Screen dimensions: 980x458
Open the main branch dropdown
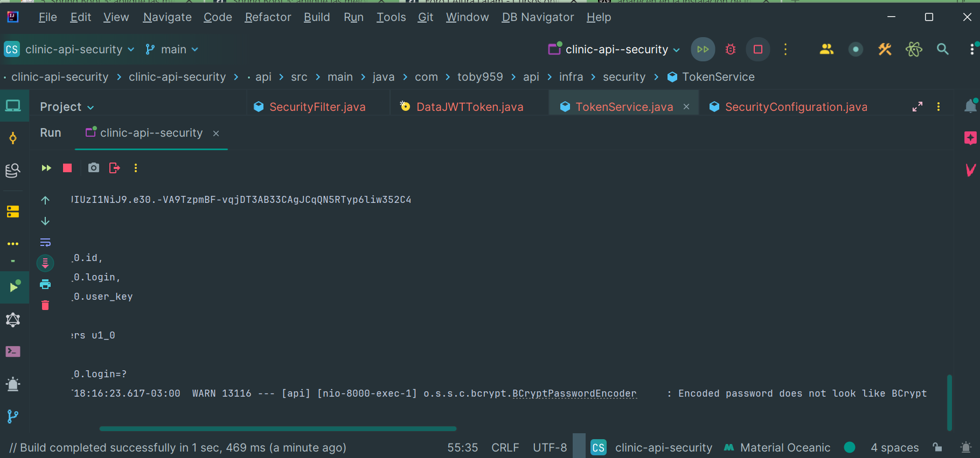click(x=172, y=50)
